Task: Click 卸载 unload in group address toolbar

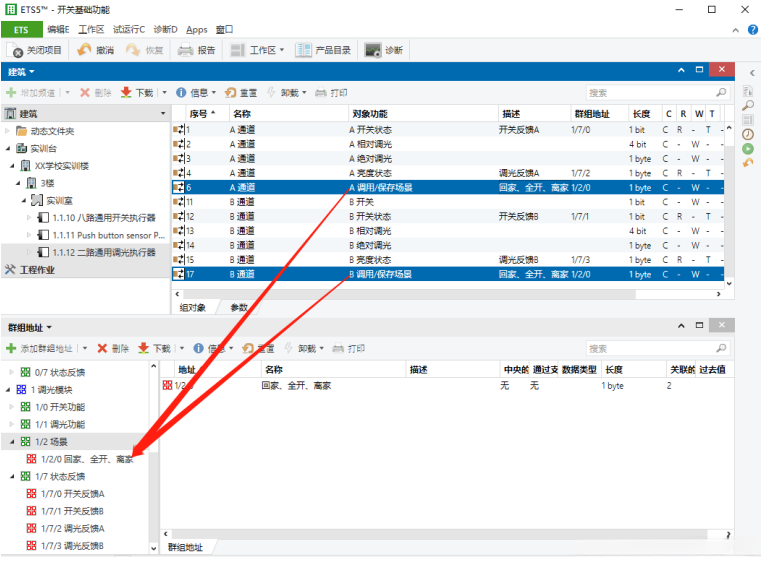Action: pyautogui.click(x=303, y=349)
